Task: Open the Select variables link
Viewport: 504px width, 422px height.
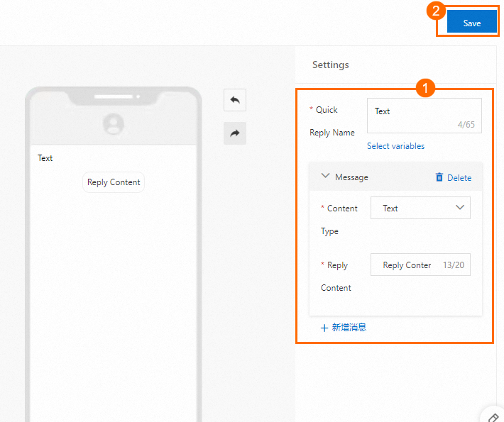Action: pos(395,146)
